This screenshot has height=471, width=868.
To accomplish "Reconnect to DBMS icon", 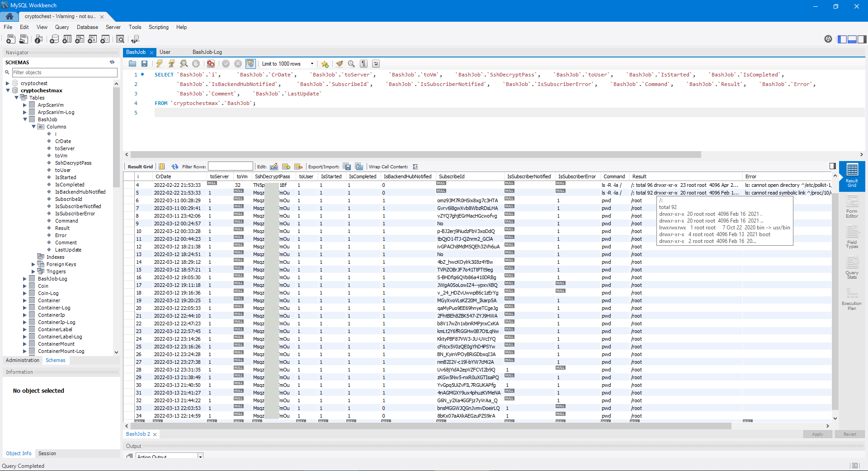I will coord(135,39).
